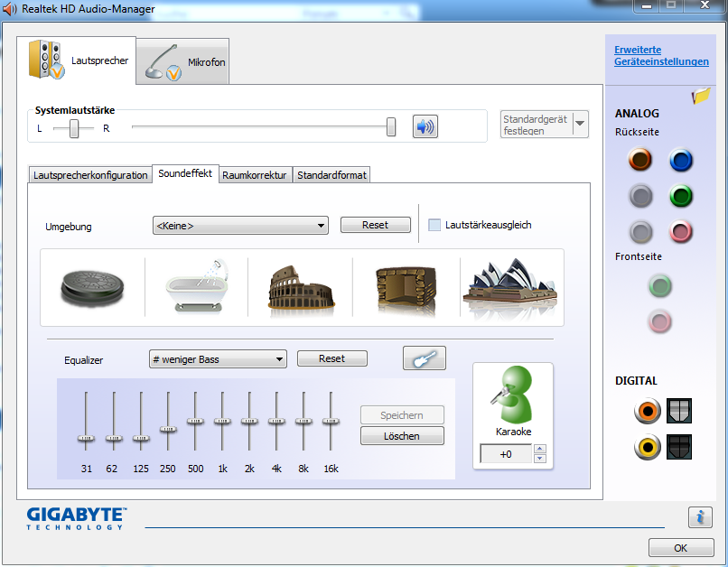Click the Karaoke +0 value field

tap(506, 454)
